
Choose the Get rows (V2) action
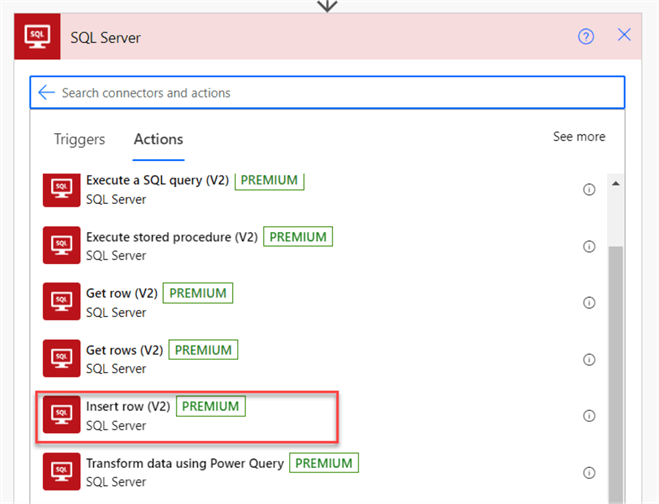click(x=124, y=350)
